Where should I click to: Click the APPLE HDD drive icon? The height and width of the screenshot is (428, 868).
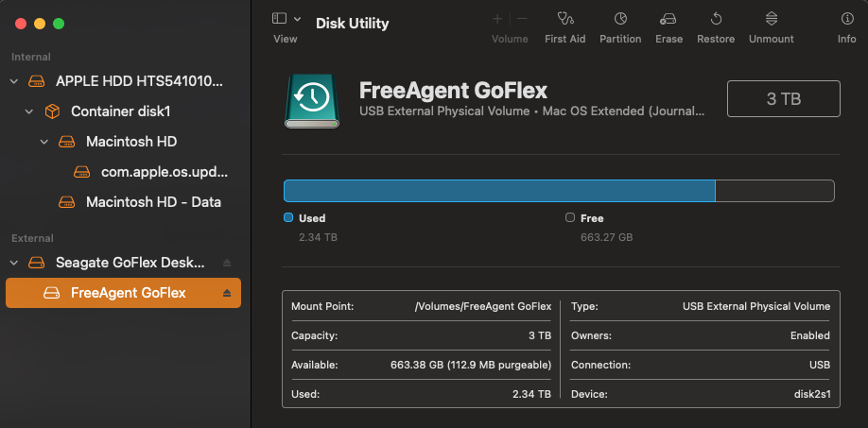click(37, 82)
